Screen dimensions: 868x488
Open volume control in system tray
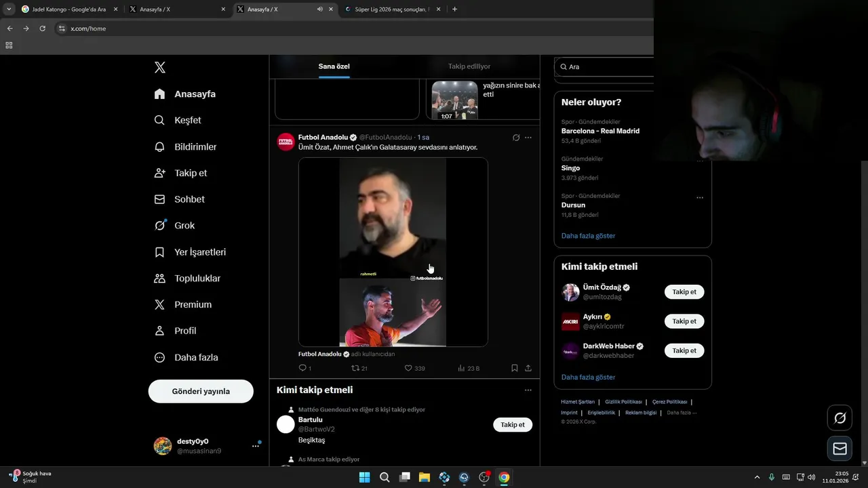point(812,477)
